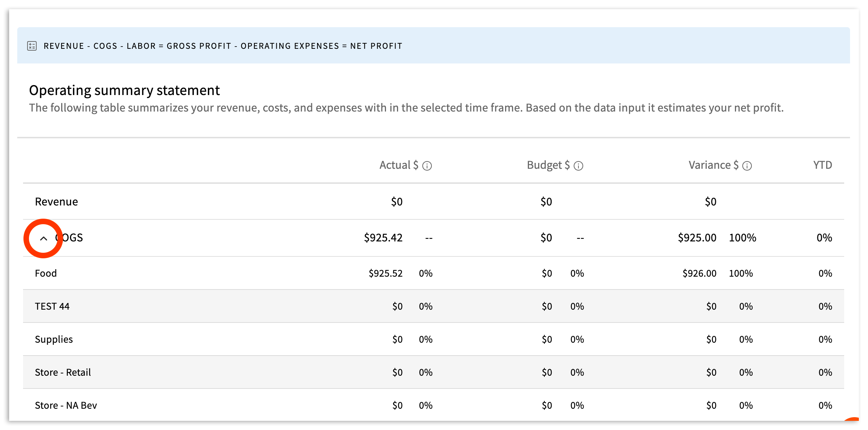Click COGS actual amount $925.42
Image resolution: width=868 pixels, height=430 pixels.
tap(383, 238)
